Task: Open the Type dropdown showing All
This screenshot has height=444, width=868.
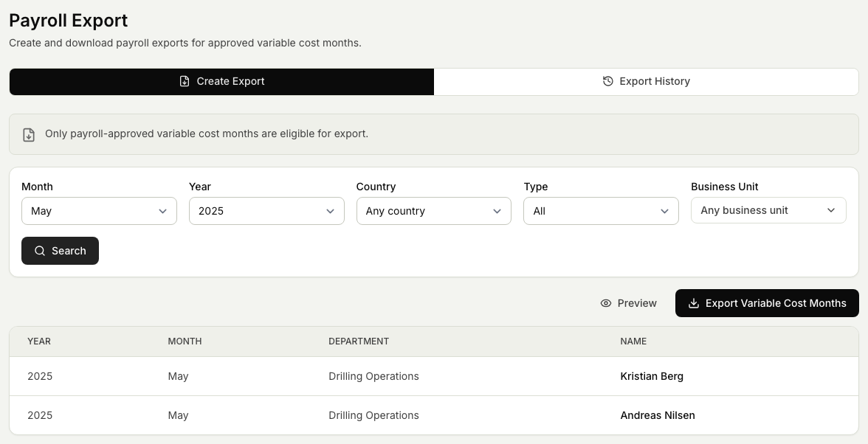Action: pyautogui.click(x=601, y=211)
